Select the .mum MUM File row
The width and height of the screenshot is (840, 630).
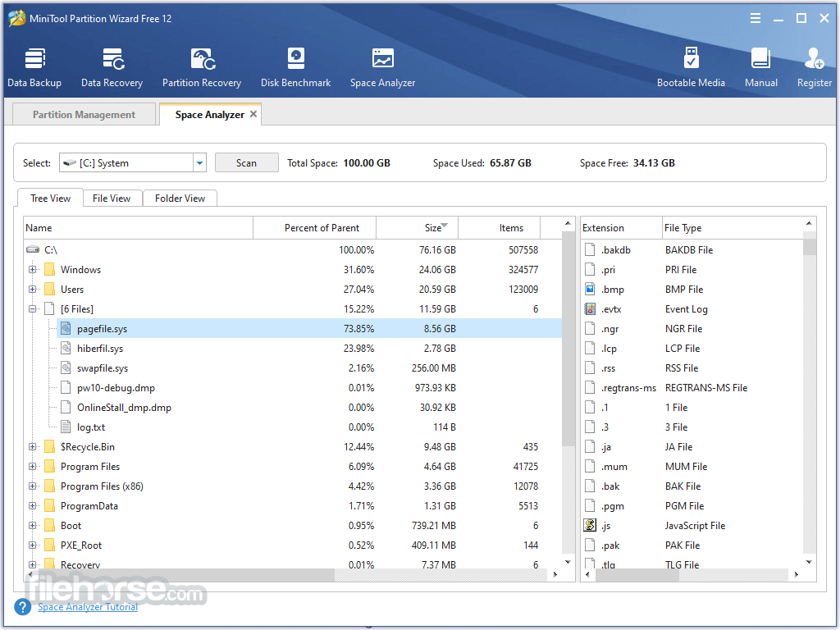point(692,467)
